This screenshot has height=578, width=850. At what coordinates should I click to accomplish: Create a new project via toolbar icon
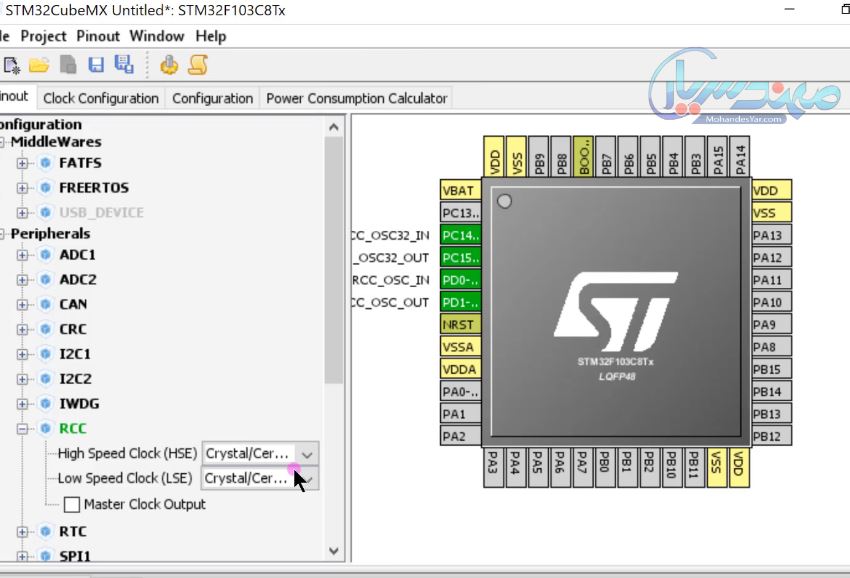point(12,63)
